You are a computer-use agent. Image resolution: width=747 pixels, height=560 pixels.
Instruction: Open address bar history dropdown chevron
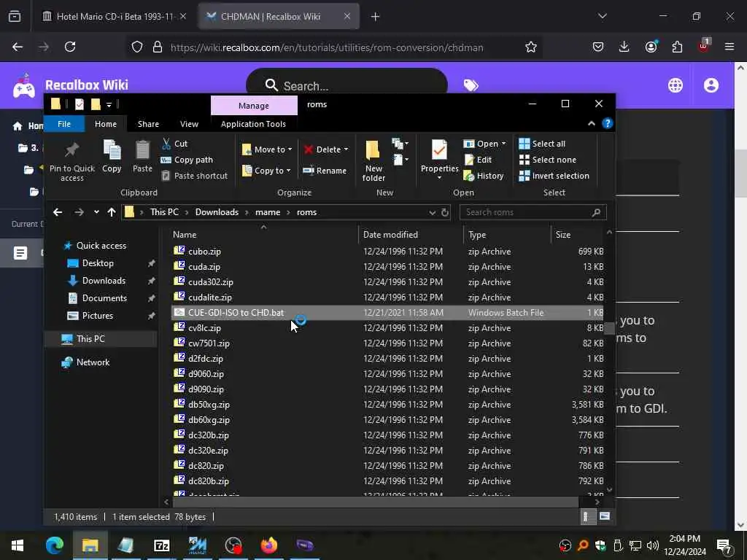[x=432, y=212]
